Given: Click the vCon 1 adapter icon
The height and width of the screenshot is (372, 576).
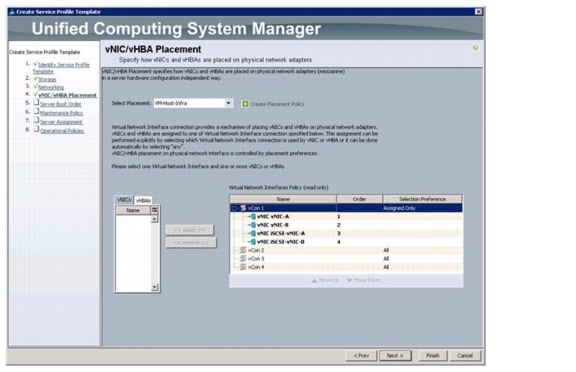Looking at the screenshot, I should 243,208.
